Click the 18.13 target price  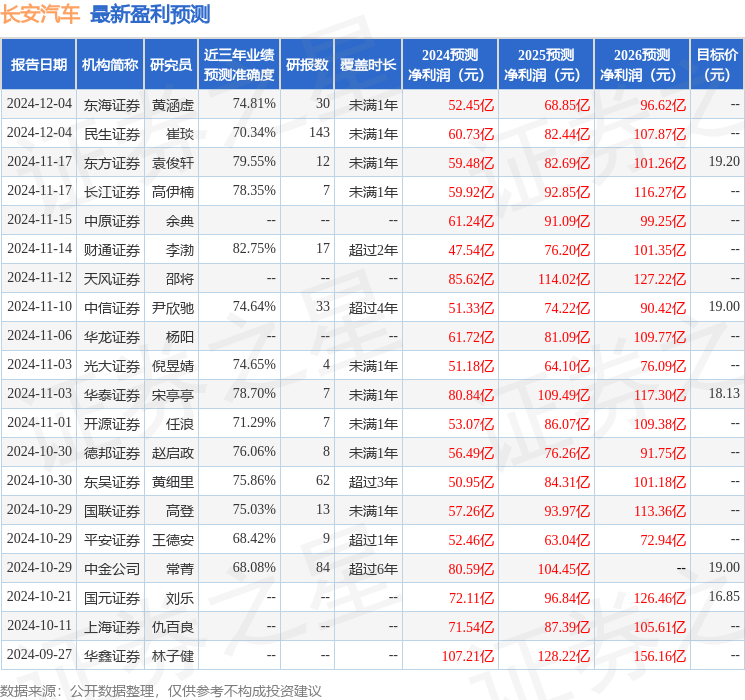(x=724, y=393)
